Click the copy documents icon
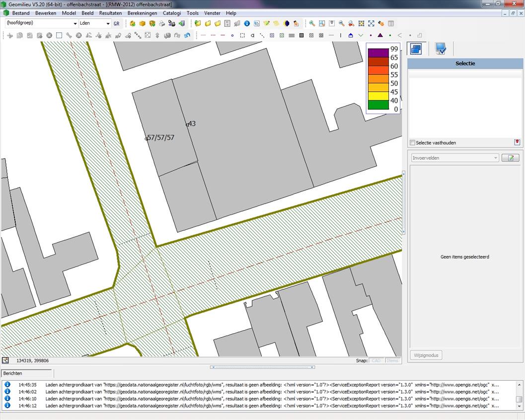 pyautogui.click(x=20, y=35)
